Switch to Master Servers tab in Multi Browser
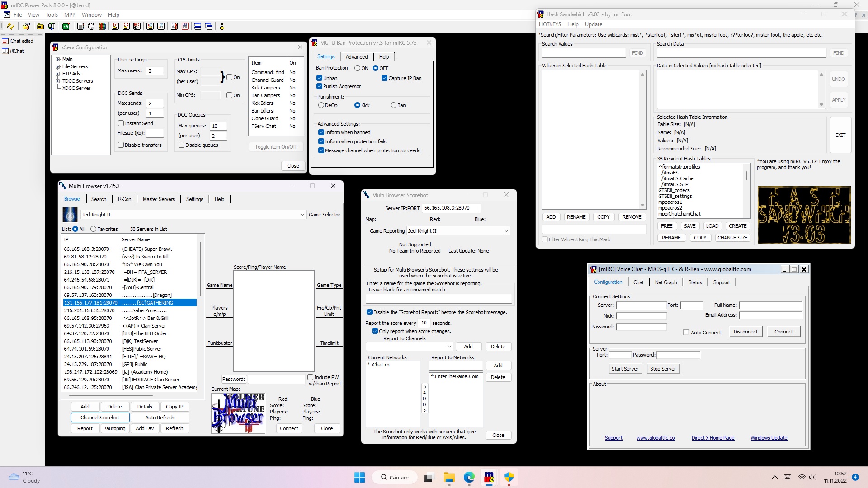 pos(159,199)
